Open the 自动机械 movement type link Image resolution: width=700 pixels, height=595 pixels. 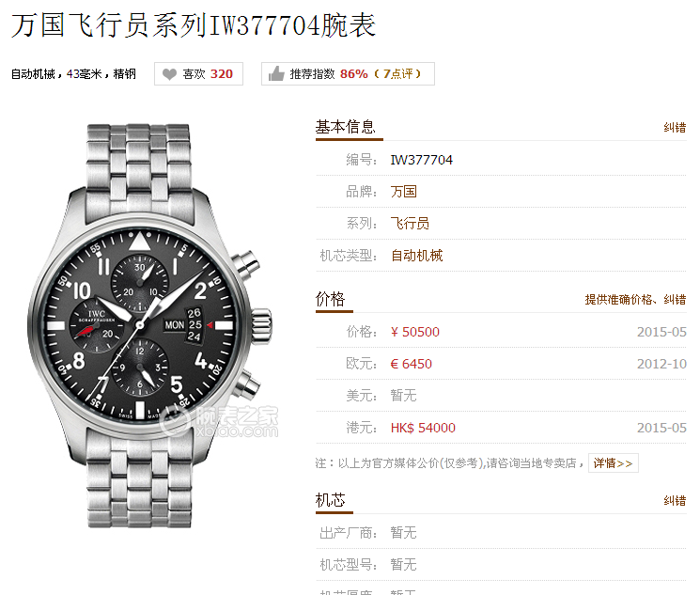(416, 256)
